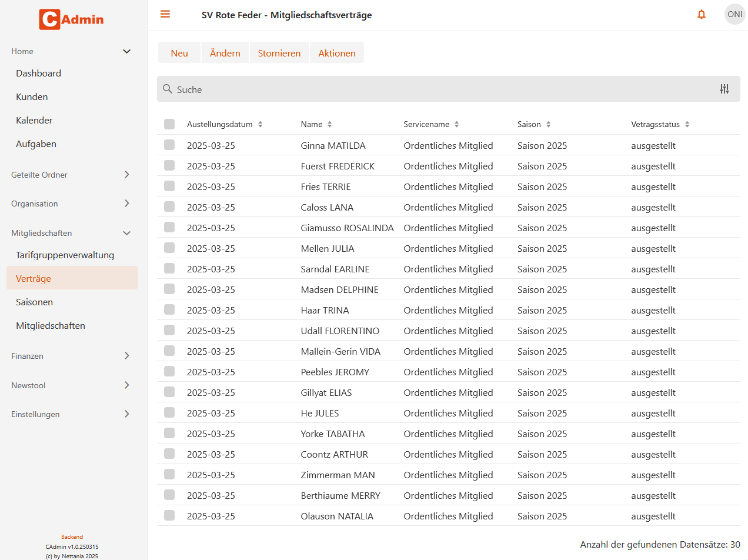The image size is (748, 560).
Task: Check the box for Ginna MATILDA
Action: click(169, 145)
